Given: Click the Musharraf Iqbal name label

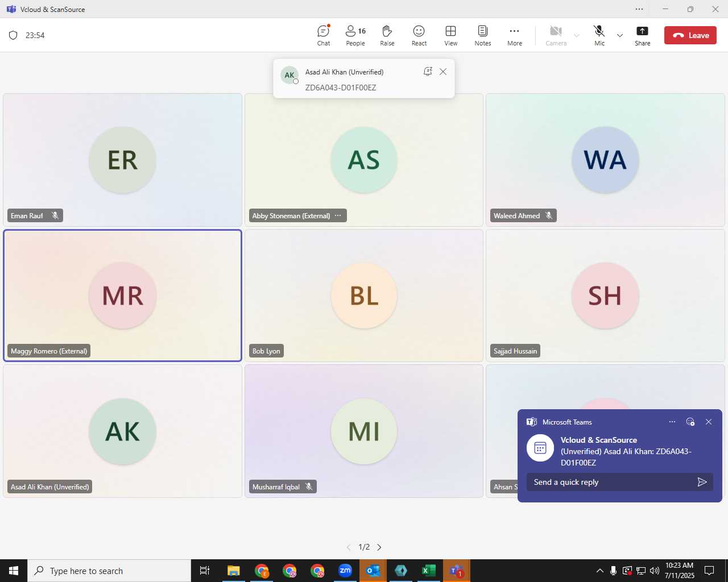Looking at the screenshot, I should point(276,487).
